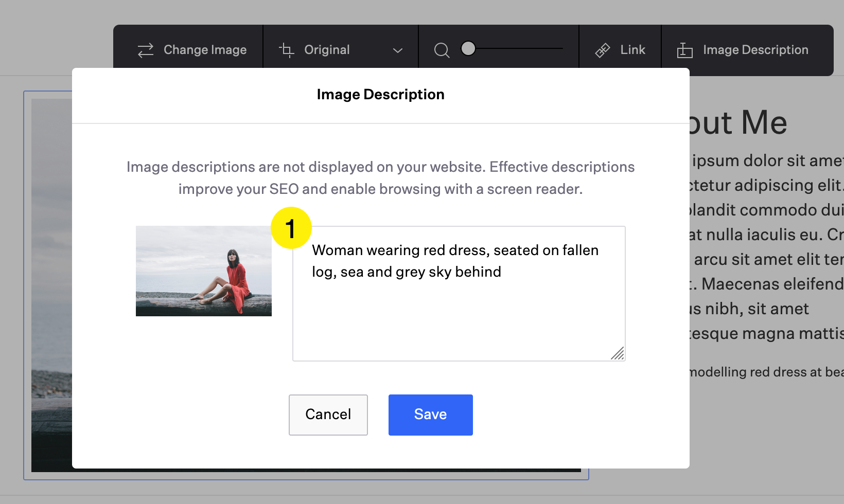Click the woman in red dress thumbnail
The image size is (844, 504).
(x=203, y=271)
